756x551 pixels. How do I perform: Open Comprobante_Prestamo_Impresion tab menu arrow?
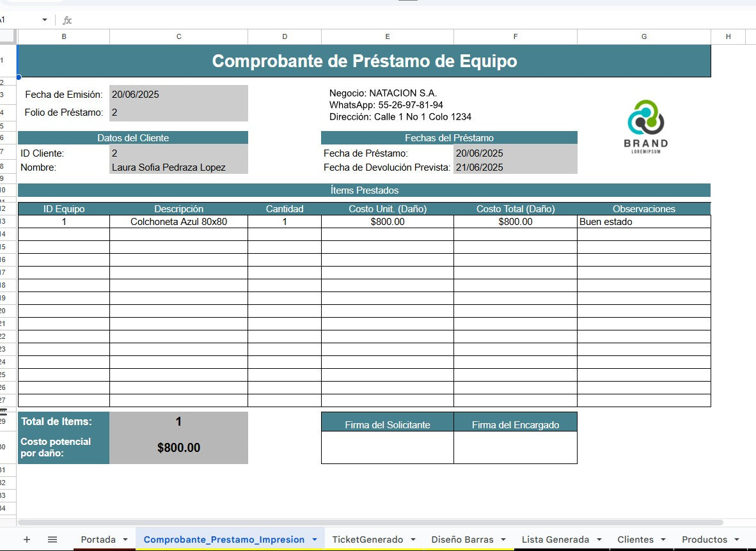tap(315, 539)
